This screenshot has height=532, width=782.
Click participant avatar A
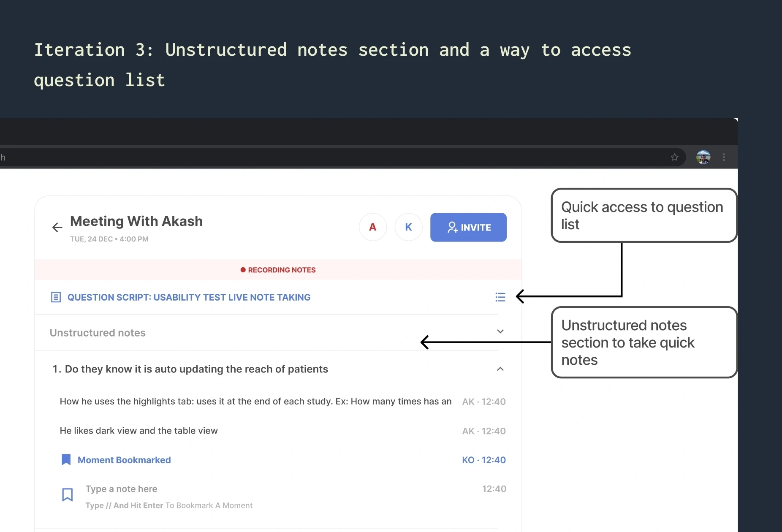point(373,227)
